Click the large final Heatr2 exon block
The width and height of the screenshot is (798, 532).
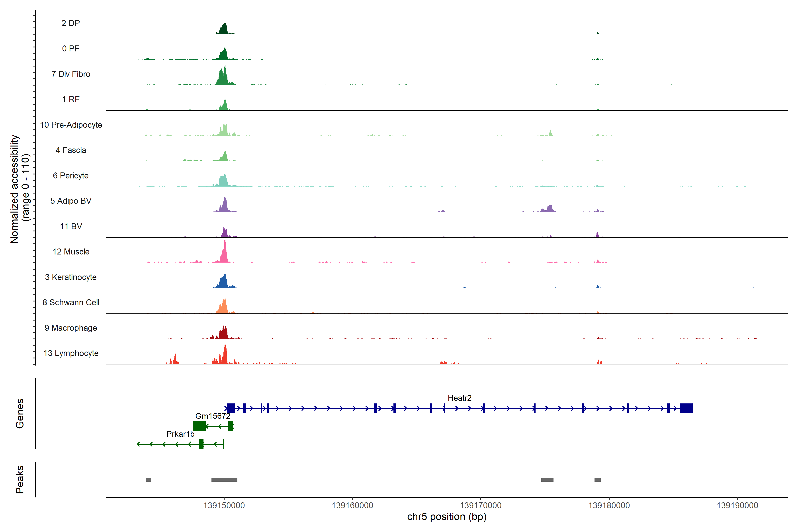[686, 408]
